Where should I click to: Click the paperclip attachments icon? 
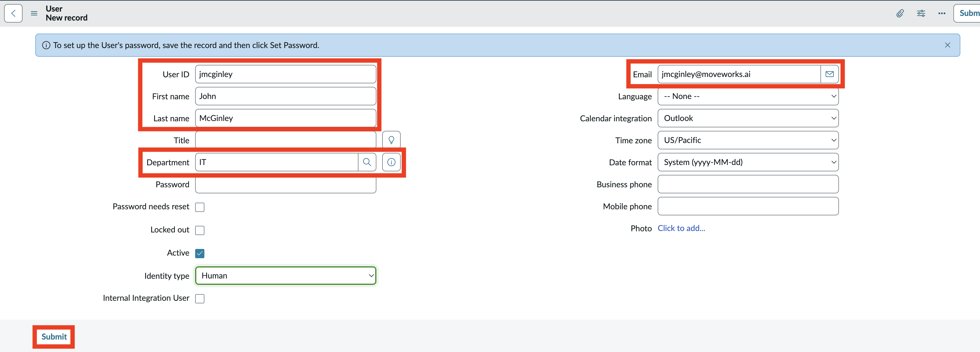pyautogui.click(x=900, y=13)
